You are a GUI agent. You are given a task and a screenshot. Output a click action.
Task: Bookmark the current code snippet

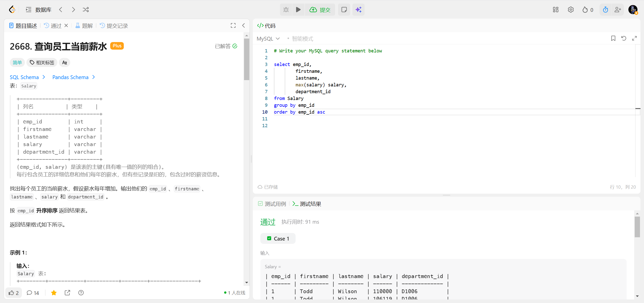coord(613,38)
